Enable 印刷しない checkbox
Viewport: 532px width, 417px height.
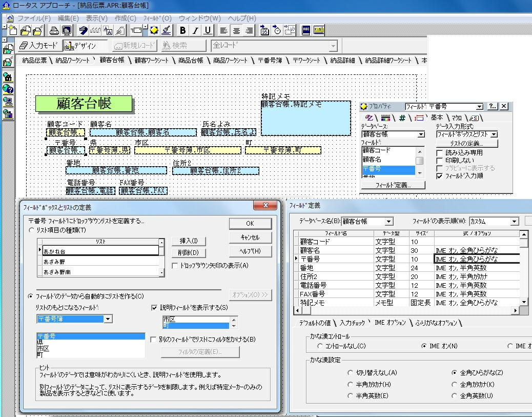tap(439, 160)
